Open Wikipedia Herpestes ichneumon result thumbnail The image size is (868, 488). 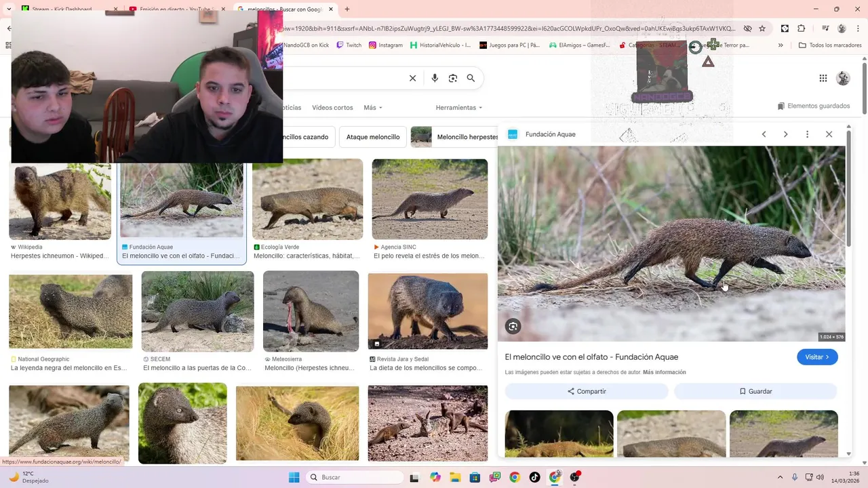coord(60,201)
